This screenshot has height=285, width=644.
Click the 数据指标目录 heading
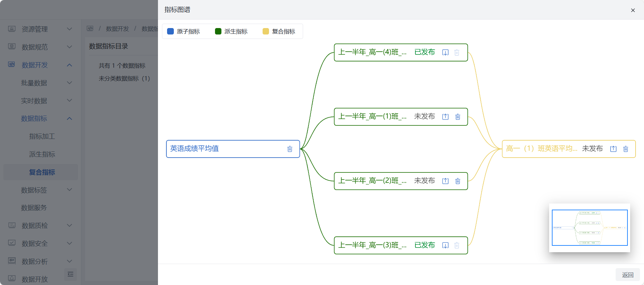(109, 46)
